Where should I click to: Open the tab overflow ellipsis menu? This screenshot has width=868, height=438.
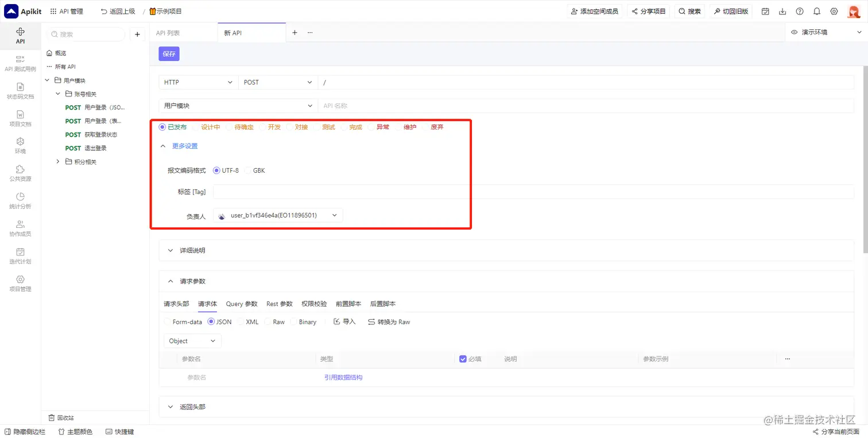point(310,33)
